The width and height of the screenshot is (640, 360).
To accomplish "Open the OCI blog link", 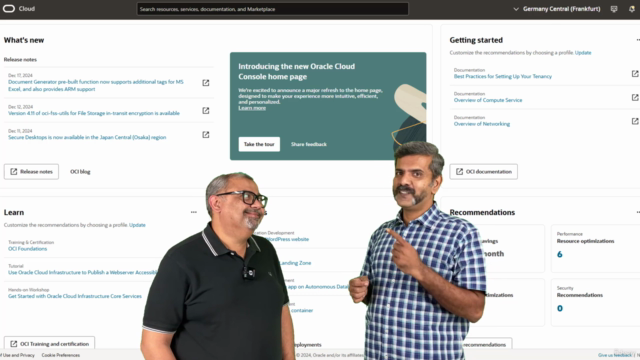I will [x=80, y=171].
